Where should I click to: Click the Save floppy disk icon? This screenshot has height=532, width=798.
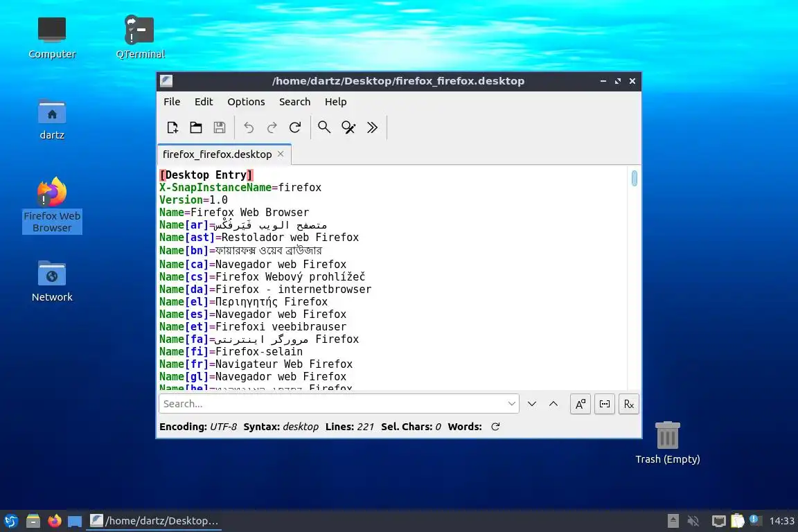point(220,127)
